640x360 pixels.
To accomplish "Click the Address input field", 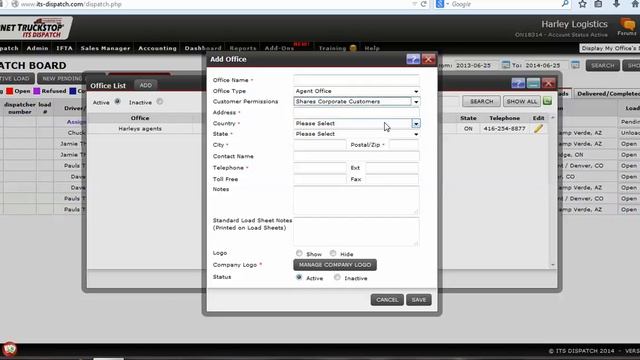I will [356, 112].
